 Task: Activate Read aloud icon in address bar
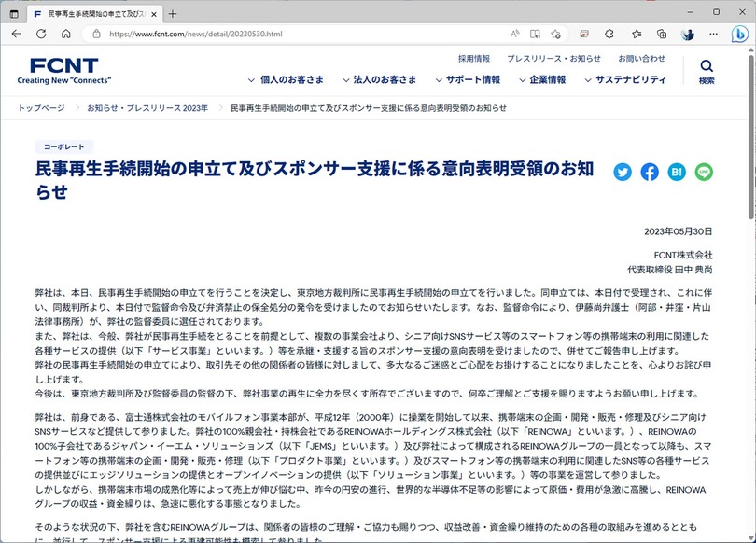(515, 34)
